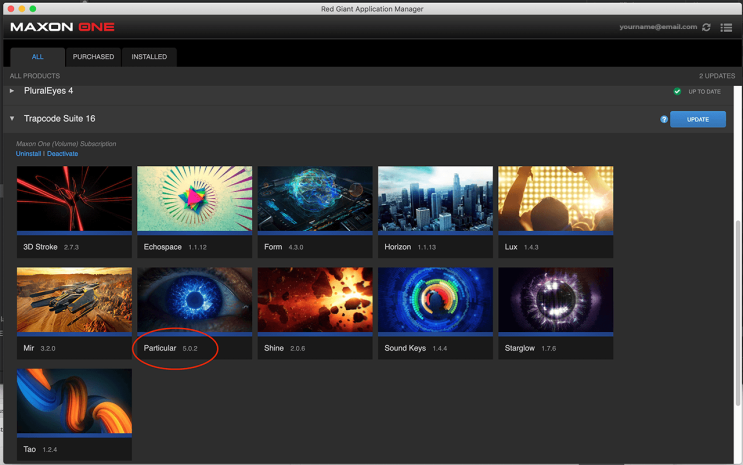743x465 pixels.
Task: Select the Echospace plugin thumbnail
Action: click(195, 199)
